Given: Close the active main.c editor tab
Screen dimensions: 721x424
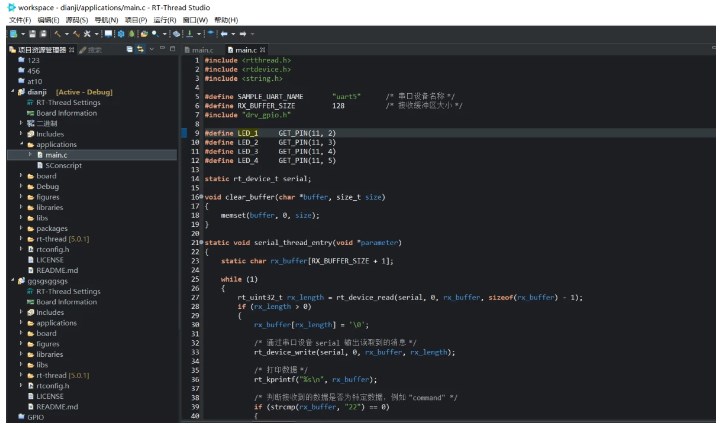Looking at the screenshot, I should (x=263, y=50).
